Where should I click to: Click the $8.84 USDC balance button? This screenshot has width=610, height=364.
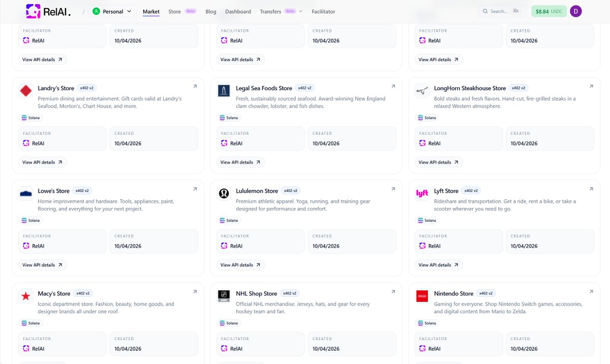pyautogui.click(x=549, y=11)
